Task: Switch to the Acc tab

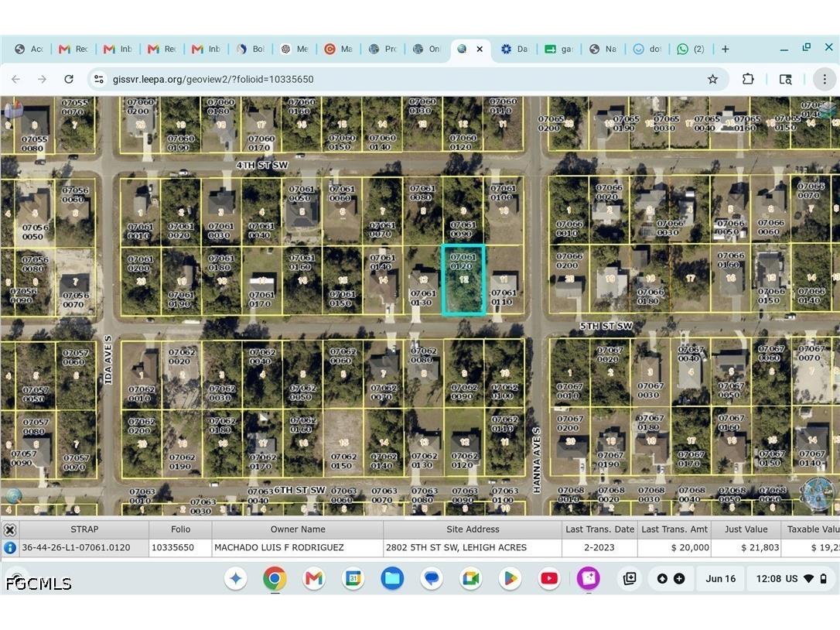Action: (29, 49)
